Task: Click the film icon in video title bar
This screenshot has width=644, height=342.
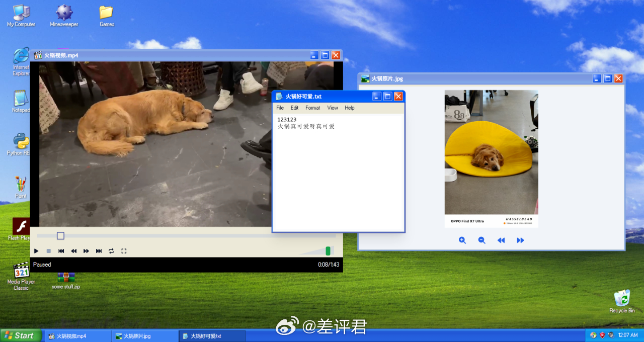Action: tap(38, 55)
